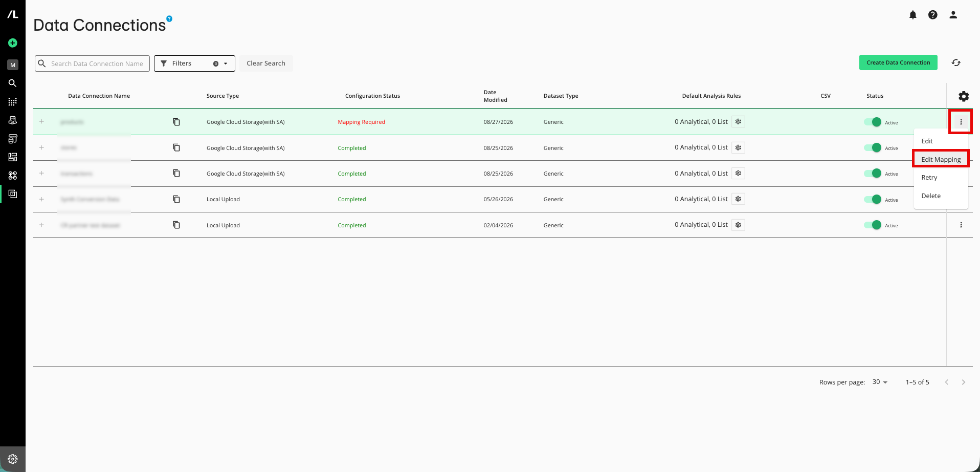
Task: Go to the previous page of results
Action: pyautogui.click(x=947, y=382)
